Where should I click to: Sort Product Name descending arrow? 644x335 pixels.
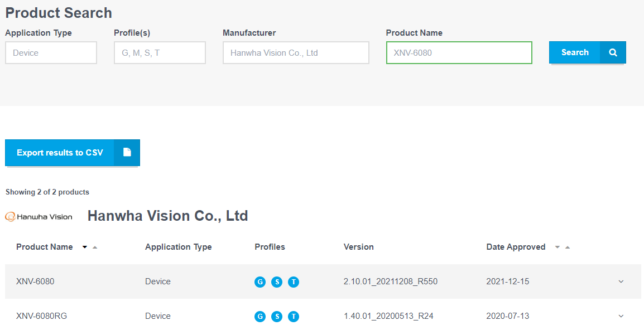pos(85,247)
